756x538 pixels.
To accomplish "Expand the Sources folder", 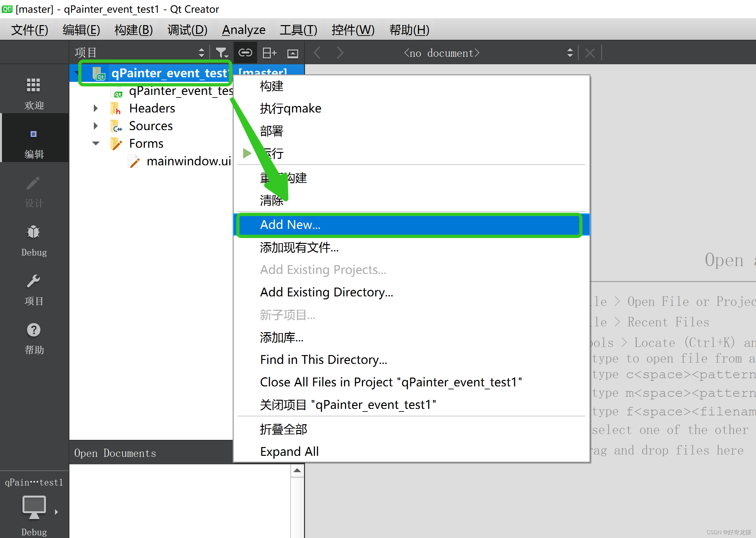I will pyautogui.click(x=96, y=126).
